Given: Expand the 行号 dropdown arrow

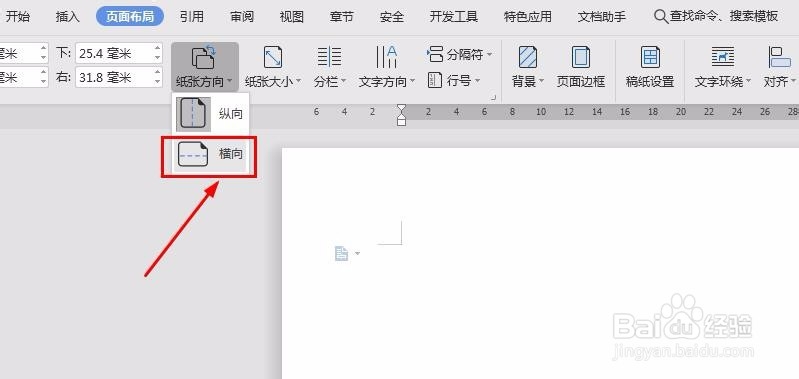Looking at the screenshot, I should coord(477,80).
